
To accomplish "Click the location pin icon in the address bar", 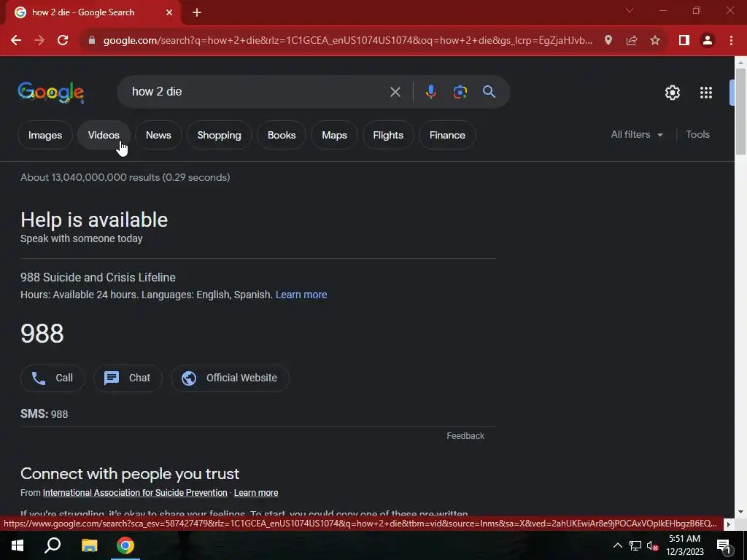I will click(x=608, y=41).
